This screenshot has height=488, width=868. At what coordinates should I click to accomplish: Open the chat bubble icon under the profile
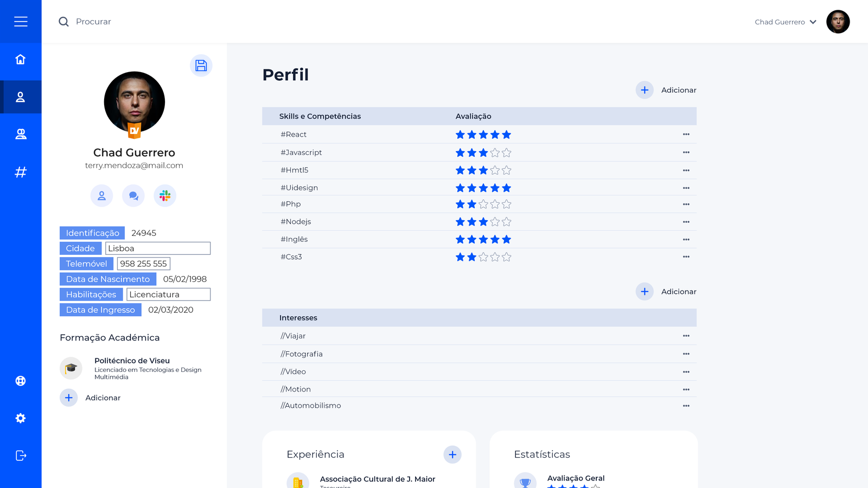pyautogui.click(x=133, y=196)
